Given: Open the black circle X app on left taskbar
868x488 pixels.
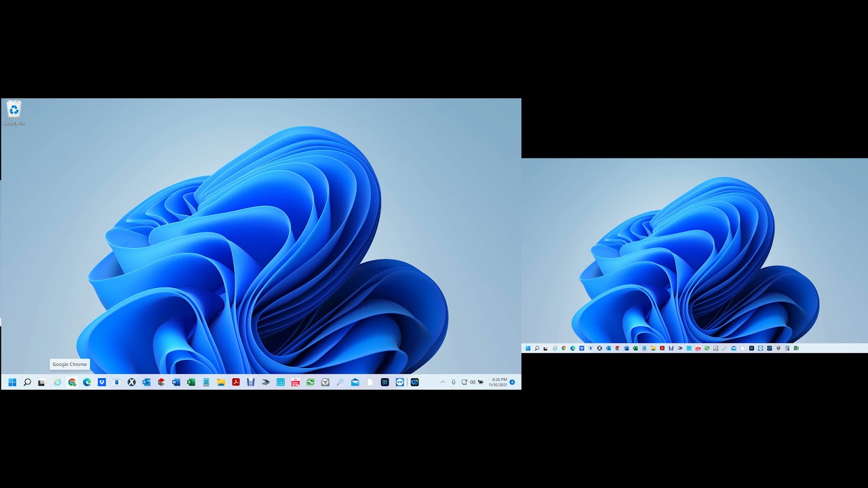Looking at the screenshot, I should (x=132, y=382).
